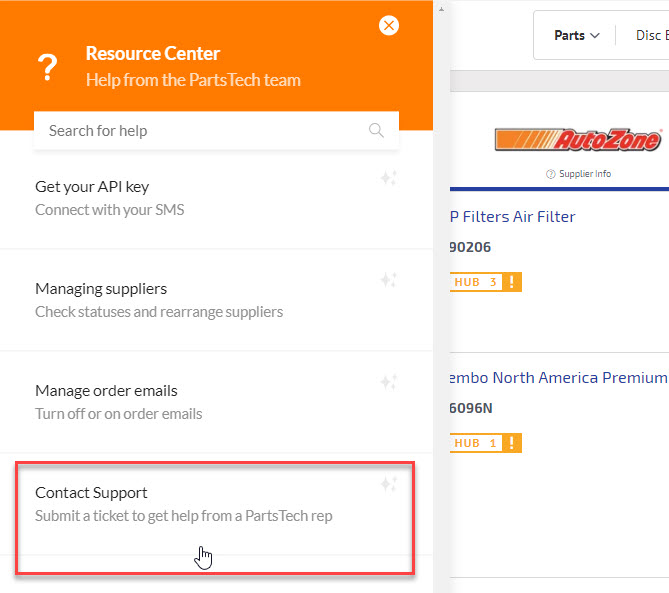Image resolution: width=669 pixels, height=593 pixels.
Task: Open Manage order emails help item
Action: pyautogui.click(x=216, y=402)
